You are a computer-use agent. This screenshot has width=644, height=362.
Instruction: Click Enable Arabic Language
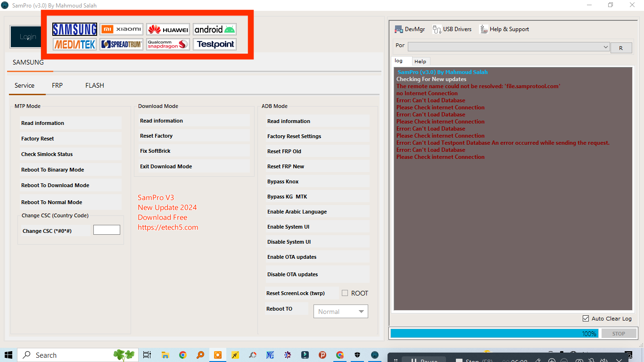(317, 212)
